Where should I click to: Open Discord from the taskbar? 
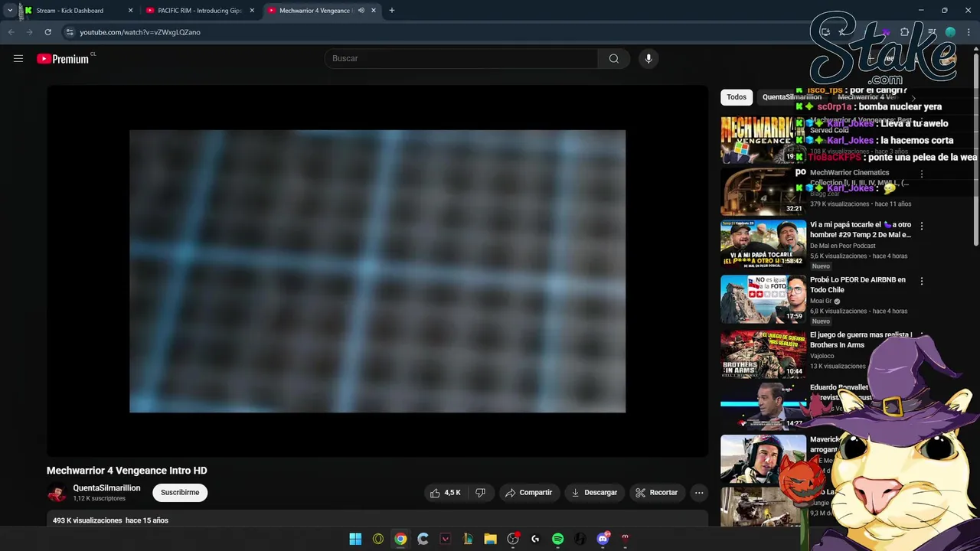pos(603,539)
